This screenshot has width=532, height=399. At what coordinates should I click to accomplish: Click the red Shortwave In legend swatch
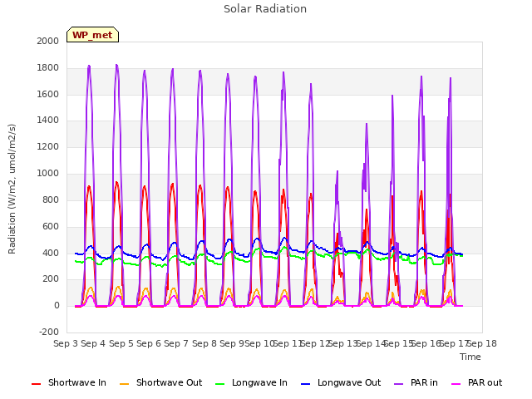36,384
